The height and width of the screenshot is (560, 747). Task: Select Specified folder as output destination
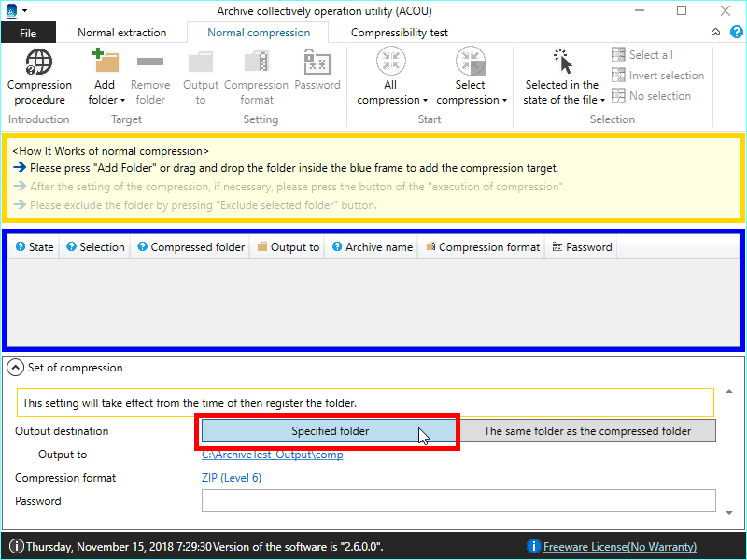point(330,431)
